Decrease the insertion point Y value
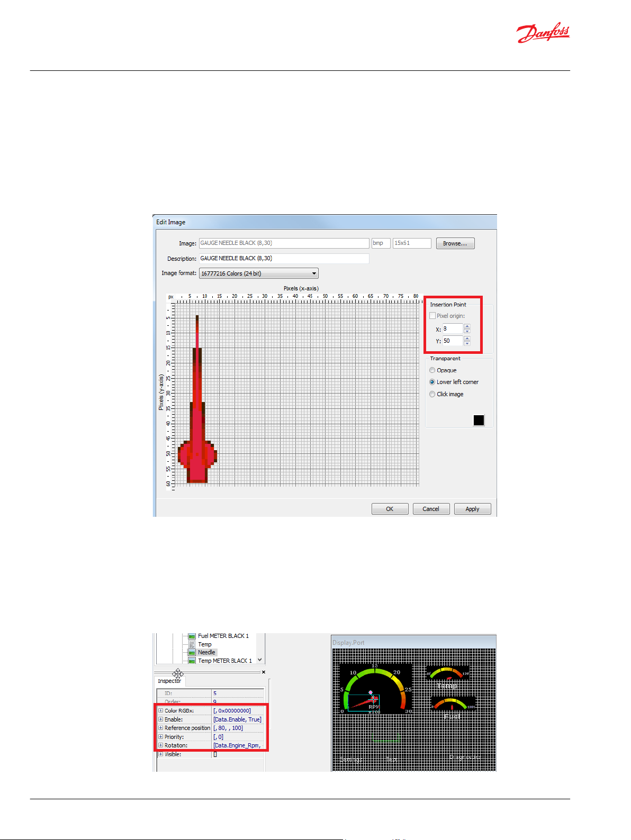The image size is (631, 840). coord(467,343)
